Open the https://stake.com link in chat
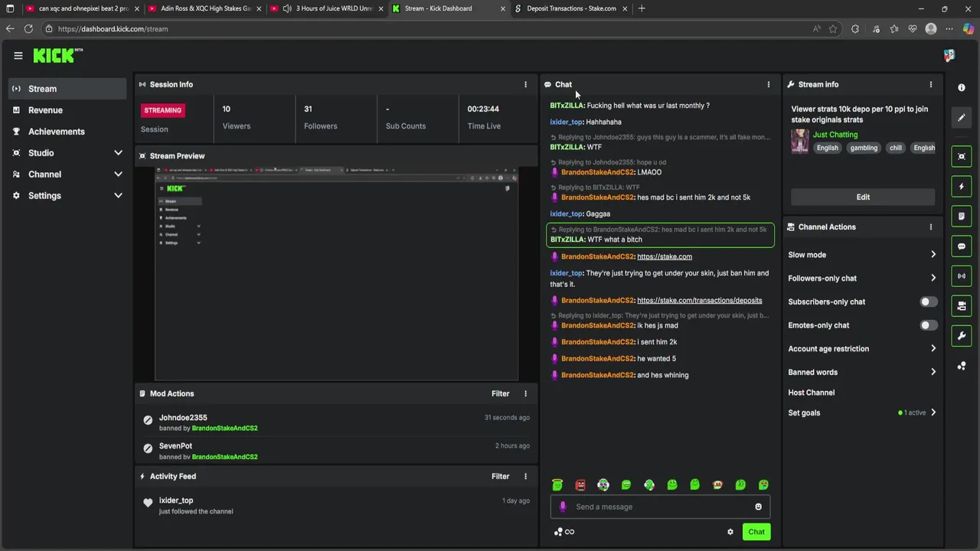 pos(665,257)
